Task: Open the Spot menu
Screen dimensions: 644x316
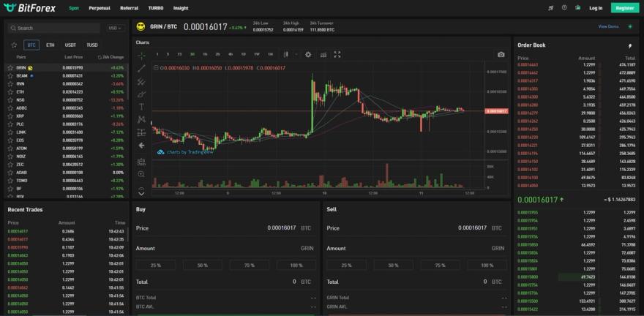Action: click(74, 8)
